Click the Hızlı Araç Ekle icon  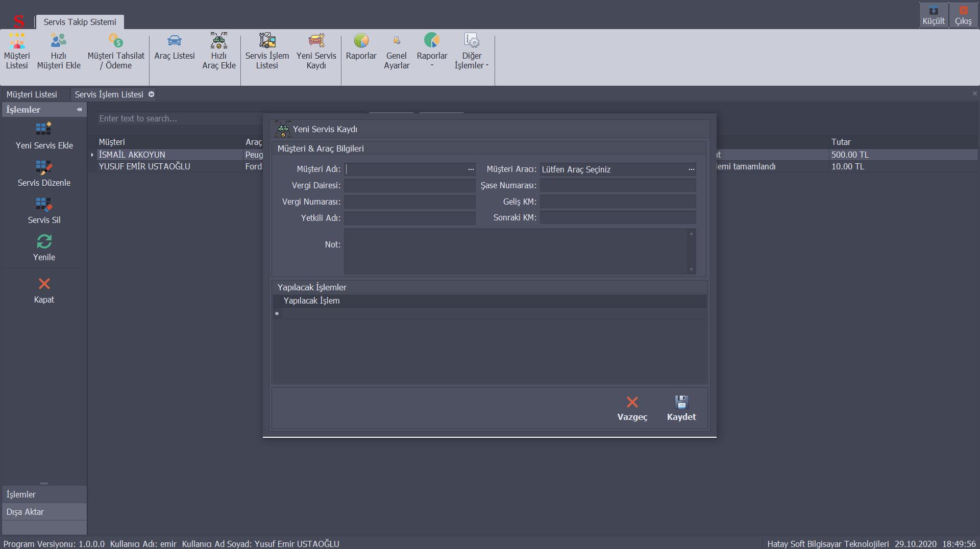(218, 51)
